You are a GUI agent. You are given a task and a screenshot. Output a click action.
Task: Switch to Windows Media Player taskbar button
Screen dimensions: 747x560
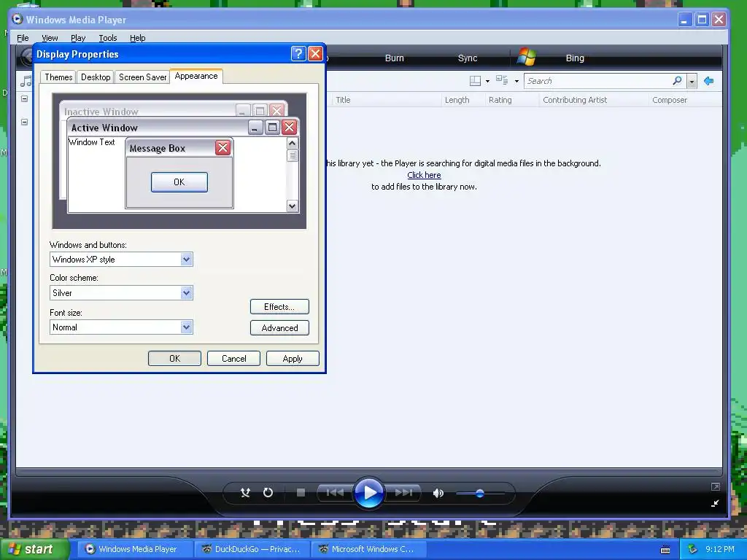click(x=135, y=549)
